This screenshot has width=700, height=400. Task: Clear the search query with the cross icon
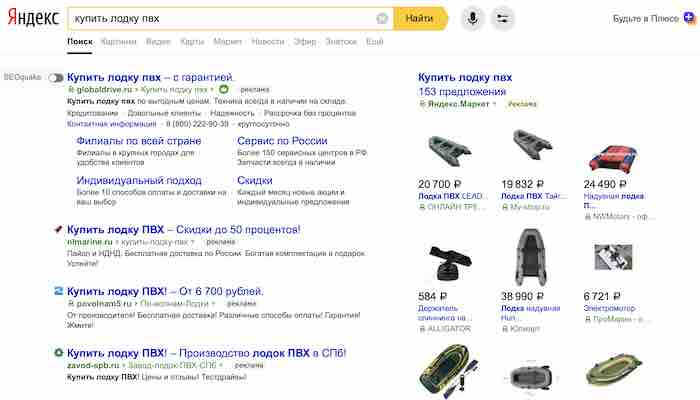[x=382, y=18]
